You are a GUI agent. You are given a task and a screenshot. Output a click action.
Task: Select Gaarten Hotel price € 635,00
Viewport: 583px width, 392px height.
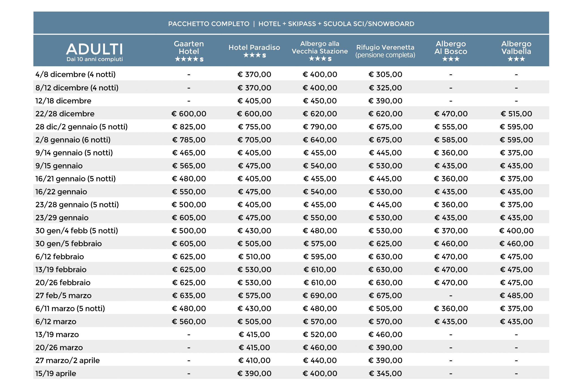tap(189, 296)
